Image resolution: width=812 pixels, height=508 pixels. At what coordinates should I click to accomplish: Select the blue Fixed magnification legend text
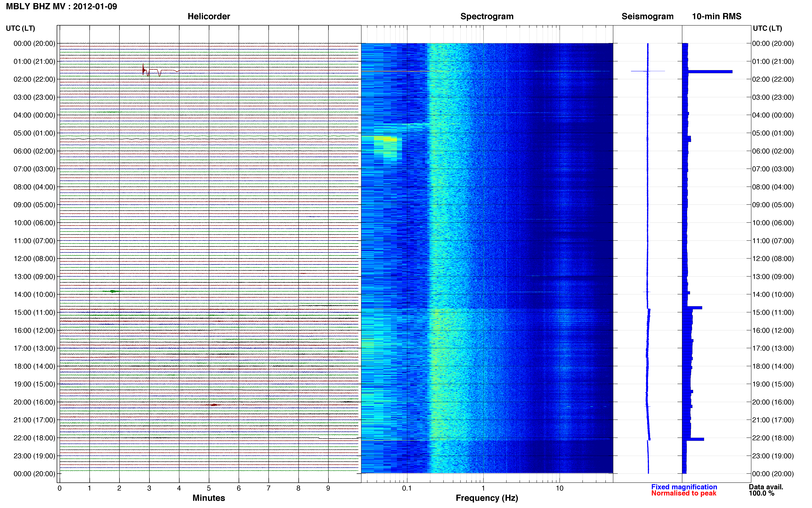[x=684, y=487]
